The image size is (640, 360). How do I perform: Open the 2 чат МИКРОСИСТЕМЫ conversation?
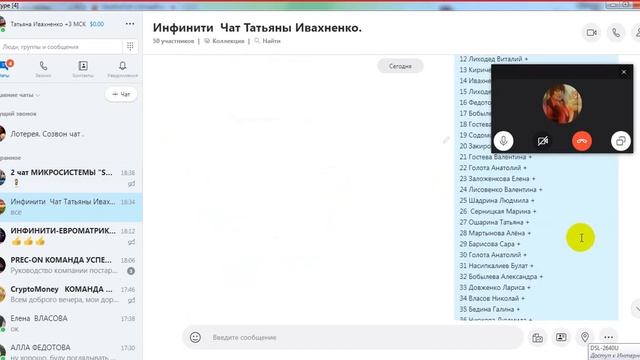pos(71,178)
